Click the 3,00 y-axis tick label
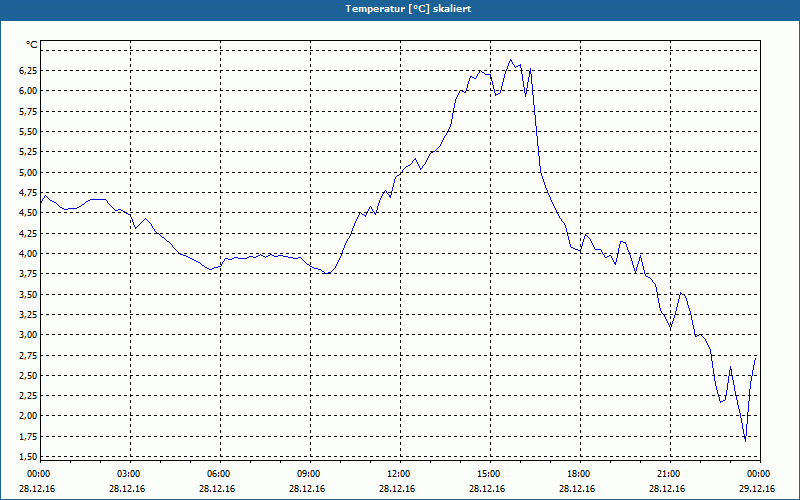 click(28, 335)
